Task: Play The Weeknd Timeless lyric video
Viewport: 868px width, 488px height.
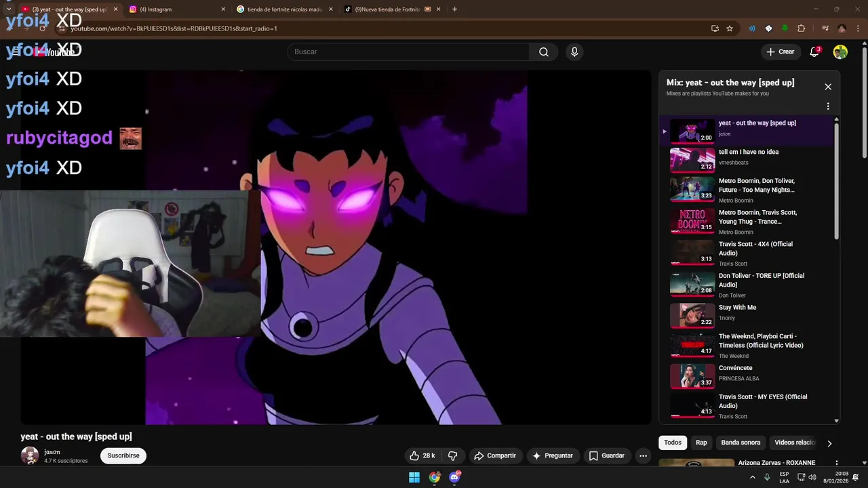Action: tap(746, 345)
